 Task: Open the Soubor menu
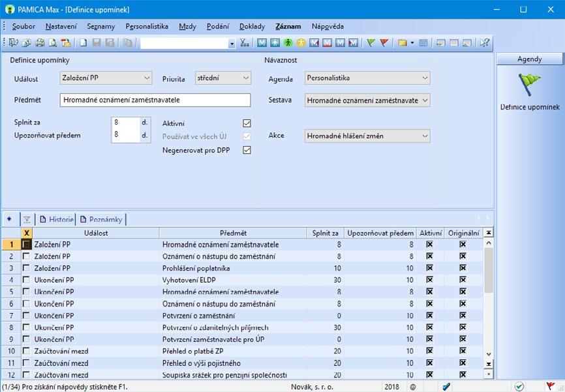click(x=23, y=26)
